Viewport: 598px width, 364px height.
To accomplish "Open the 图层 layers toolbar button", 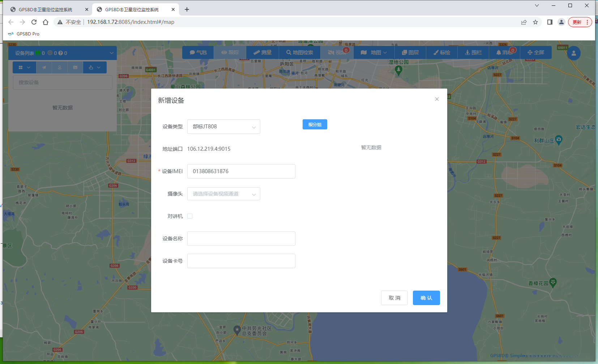I will coord(410,52).
